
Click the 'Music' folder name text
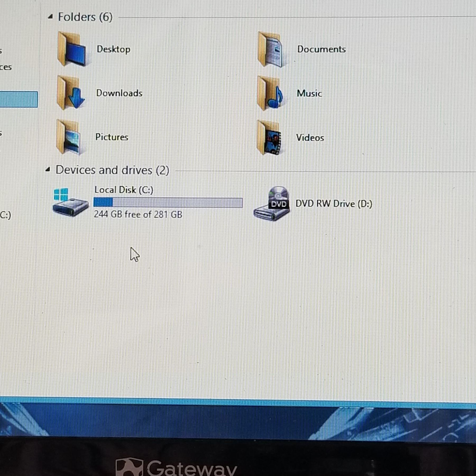click(309, 94)
